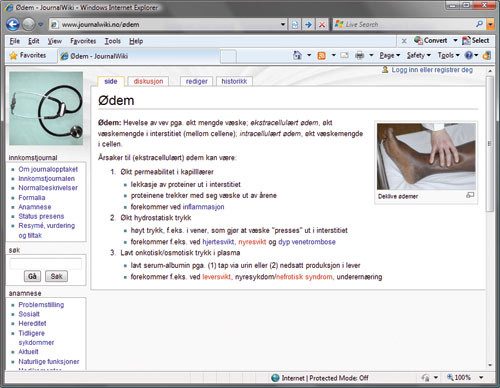This screenshot has width=500, height=388.
Task: Open the Page command menu
Action: click(x=390, y=55)
